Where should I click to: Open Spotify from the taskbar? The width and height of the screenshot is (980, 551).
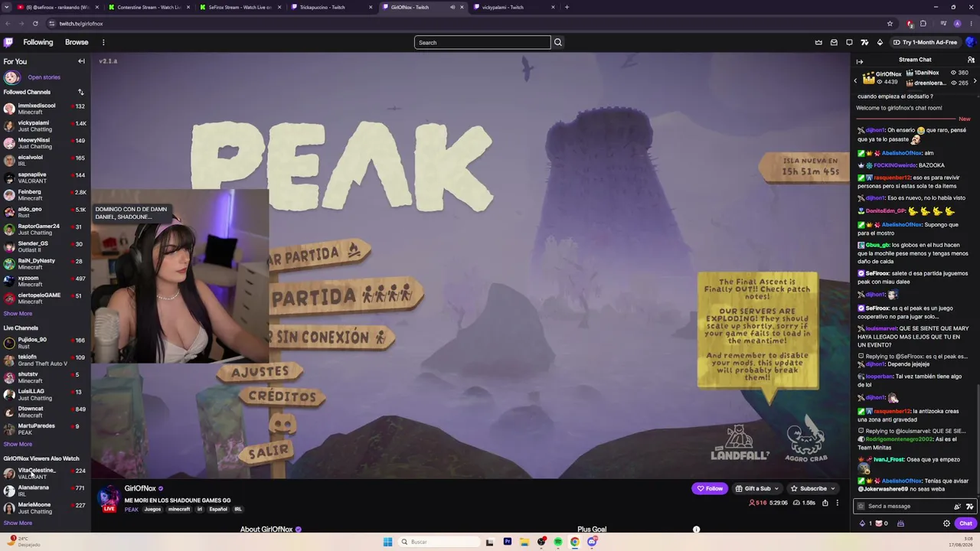558,542
